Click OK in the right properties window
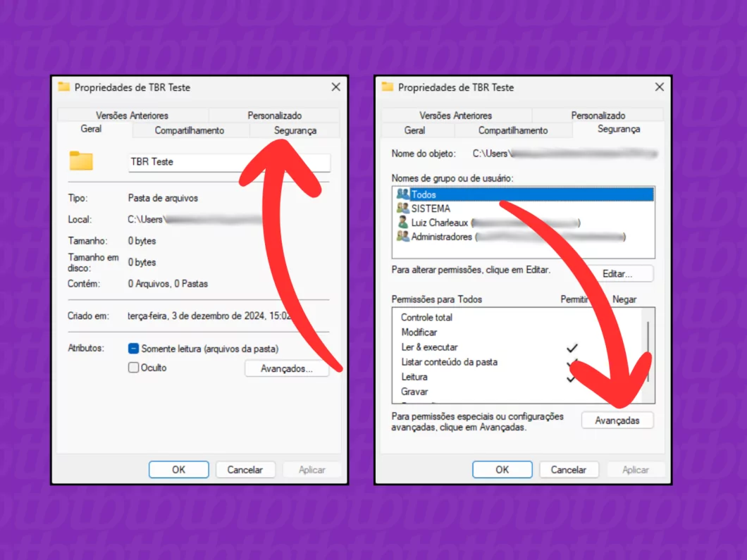Screen dimensions: 747x560 coord(502,470)
